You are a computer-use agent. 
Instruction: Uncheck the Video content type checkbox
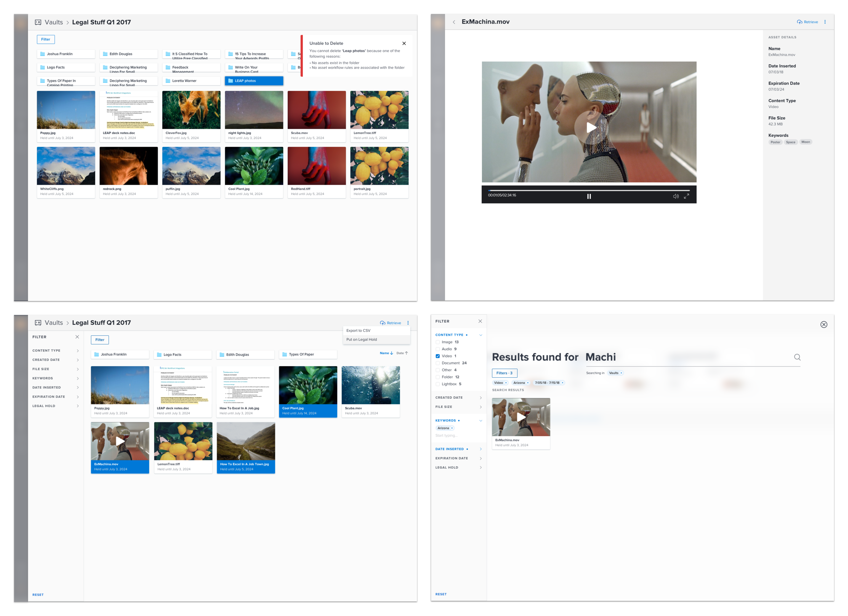coord(438,356)
